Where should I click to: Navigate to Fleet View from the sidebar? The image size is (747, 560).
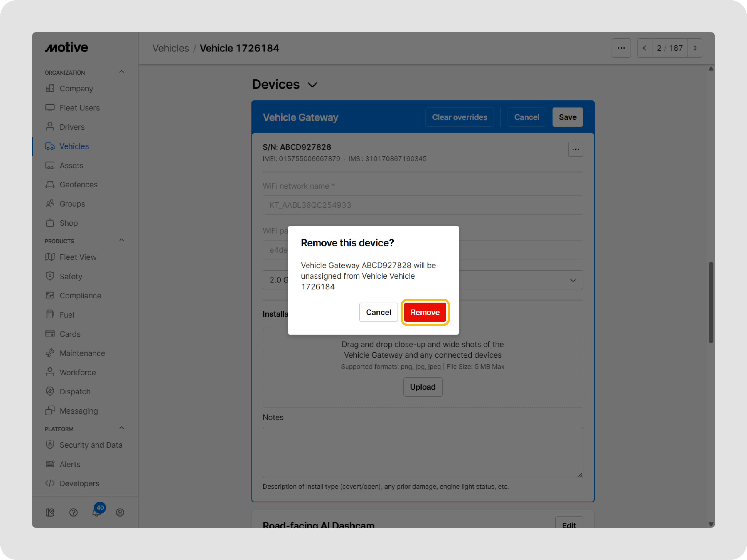pyautogui.click(x=78, y=257)
